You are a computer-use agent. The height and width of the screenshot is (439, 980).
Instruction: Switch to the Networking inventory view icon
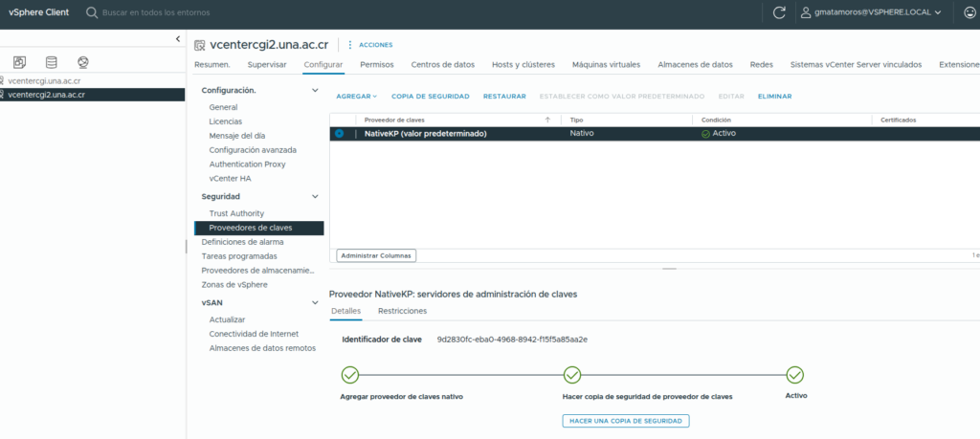(x=83, y=62)
